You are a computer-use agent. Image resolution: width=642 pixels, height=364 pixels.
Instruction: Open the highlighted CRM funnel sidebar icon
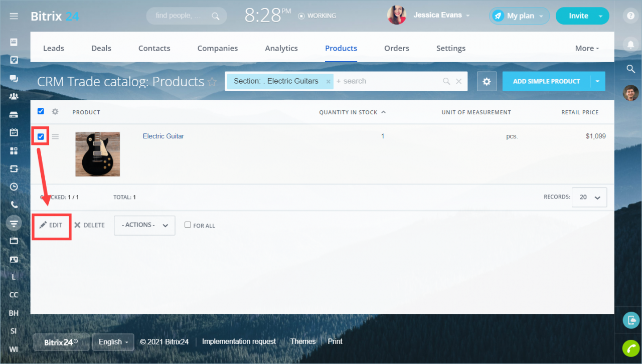(x=14, y=223)
